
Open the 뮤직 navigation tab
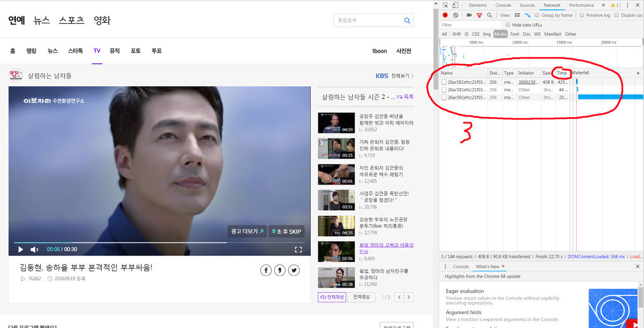[x=114, y=51]
